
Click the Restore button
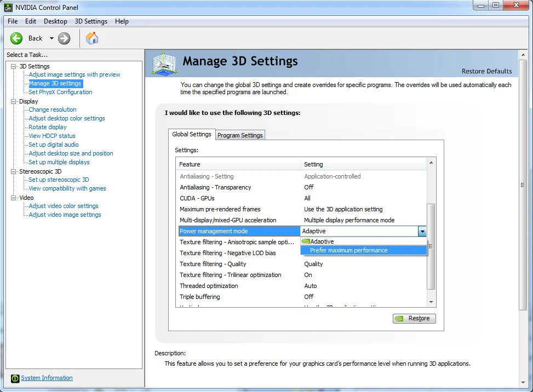tap(414, 318)
